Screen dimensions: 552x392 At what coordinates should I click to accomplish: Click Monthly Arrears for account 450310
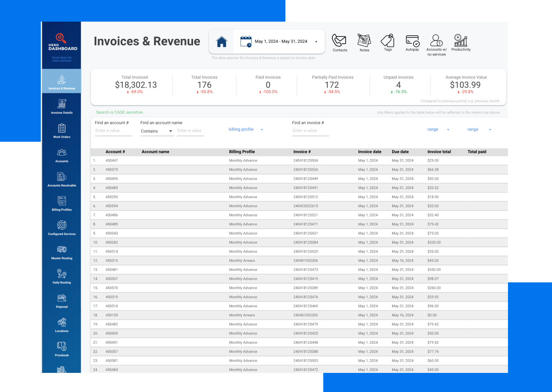242,260
